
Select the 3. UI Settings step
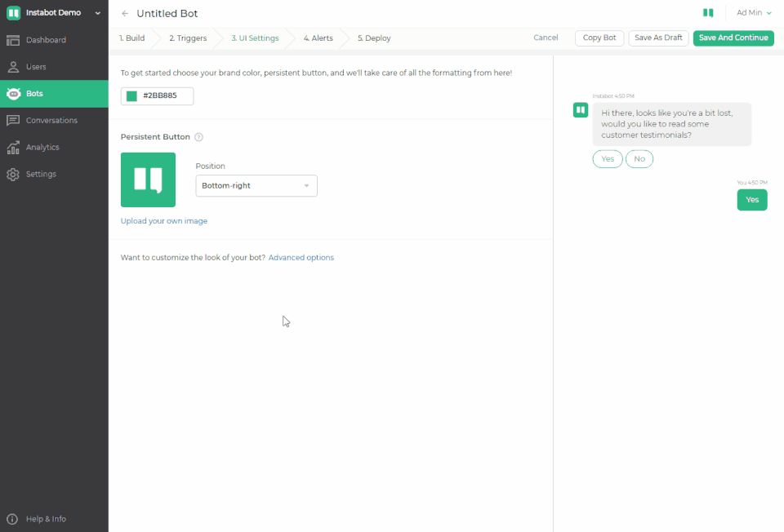coord(255,38)
